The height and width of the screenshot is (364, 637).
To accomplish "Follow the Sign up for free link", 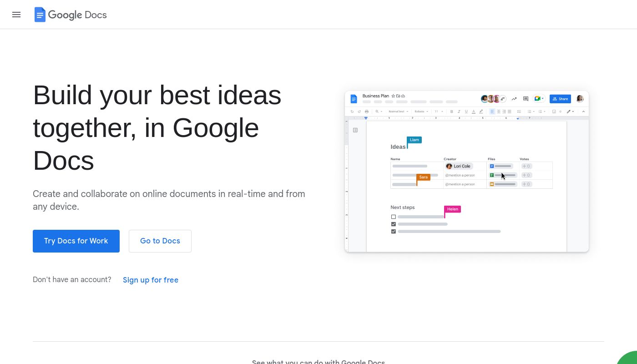I will (151, 280).
